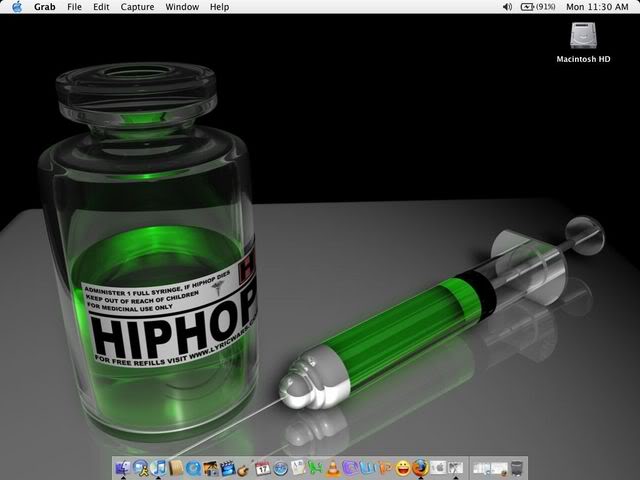Open Yahoo Messenger smiley icon in Dock

point(402,469)
